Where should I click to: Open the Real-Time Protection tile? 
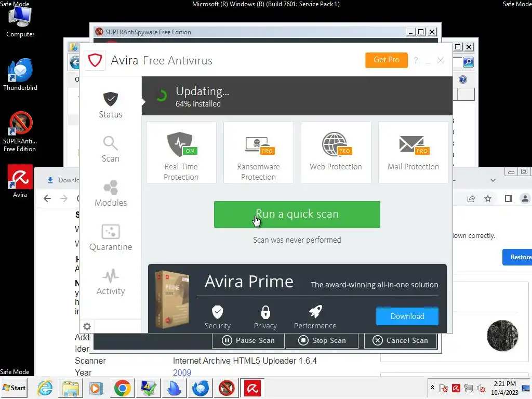point(181,152)
